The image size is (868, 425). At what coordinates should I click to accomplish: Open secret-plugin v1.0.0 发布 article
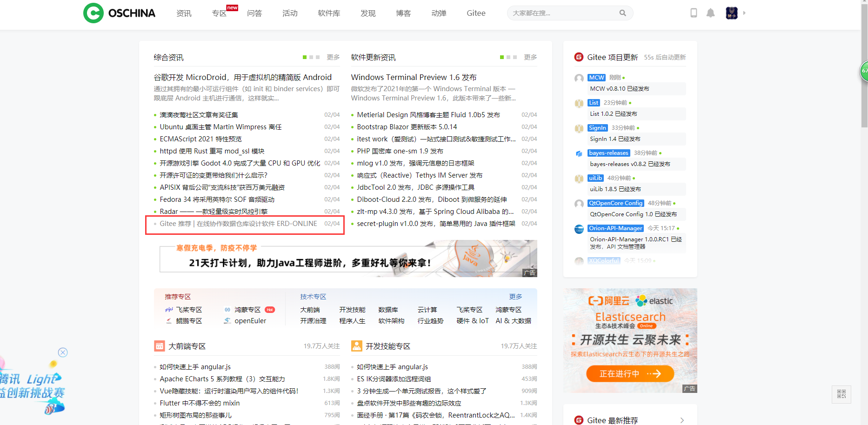[436, 224]
